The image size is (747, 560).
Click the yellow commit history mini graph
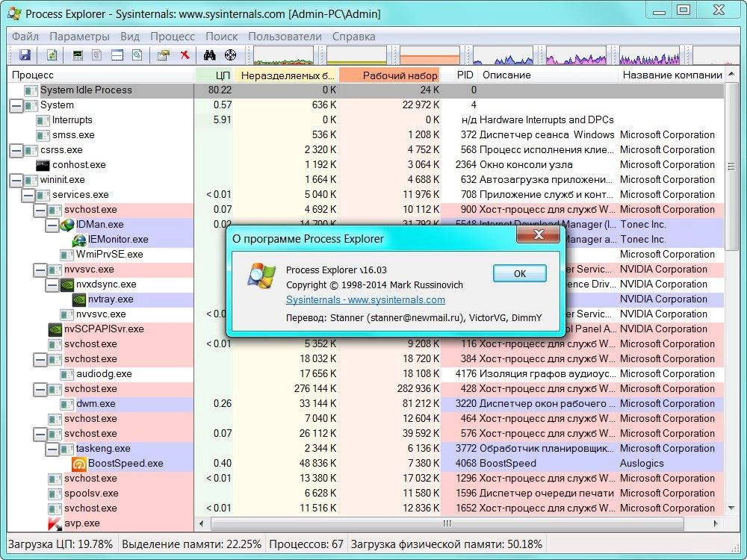[356, 55]
